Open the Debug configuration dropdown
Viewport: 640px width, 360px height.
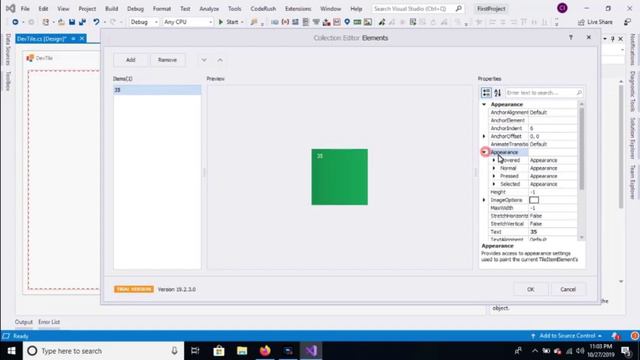coord(144,22)
